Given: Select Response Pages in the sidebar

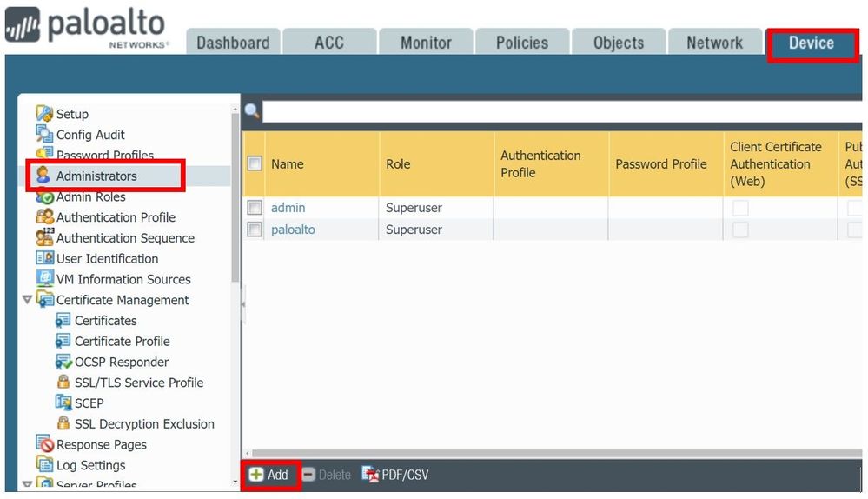Looking at the screenshot, I should [x=102, y=444].
